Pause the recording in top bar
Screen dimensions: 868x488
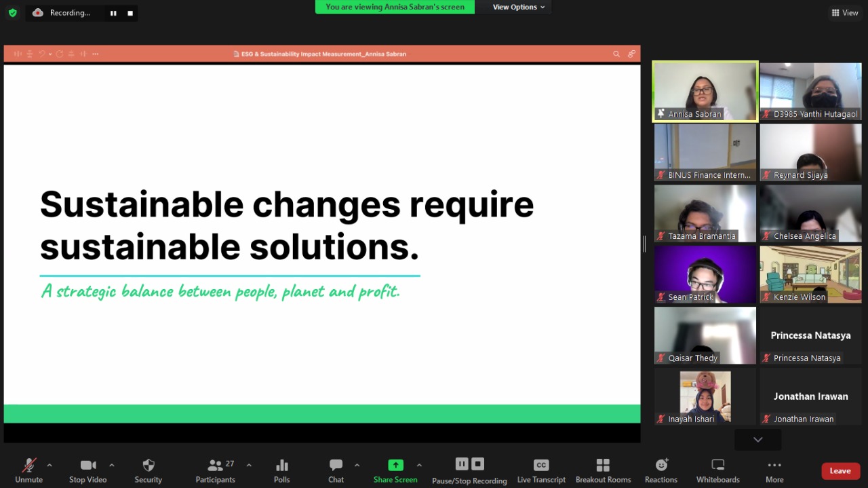[x=113, y=13]
